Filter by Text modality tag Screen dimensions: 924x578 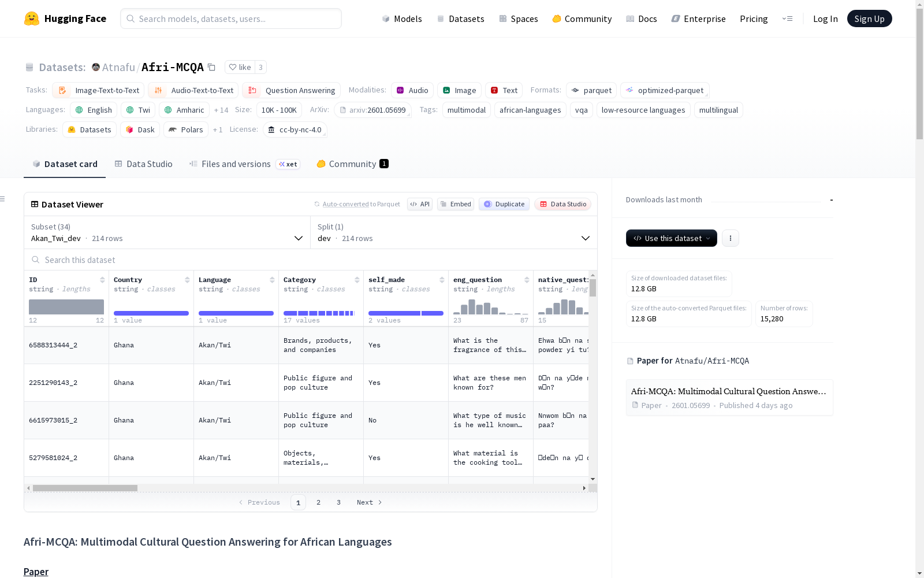tap(504, 90)
